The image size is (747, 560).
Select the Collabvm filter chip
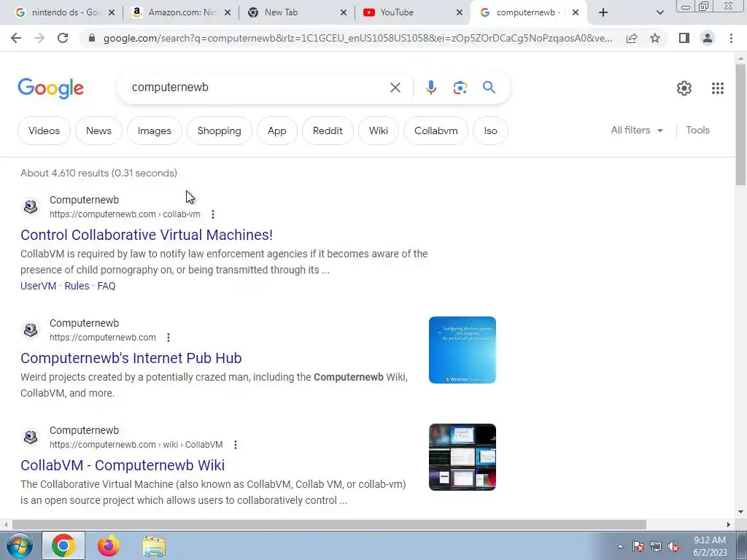pyautogui.click(x=436, y=131)
